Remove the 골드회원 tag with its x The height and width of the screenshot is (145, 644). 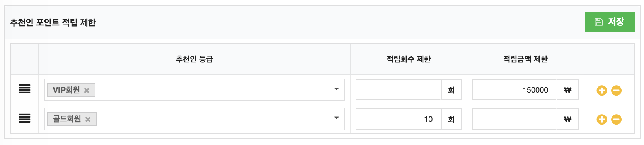[x=88, y=119]
